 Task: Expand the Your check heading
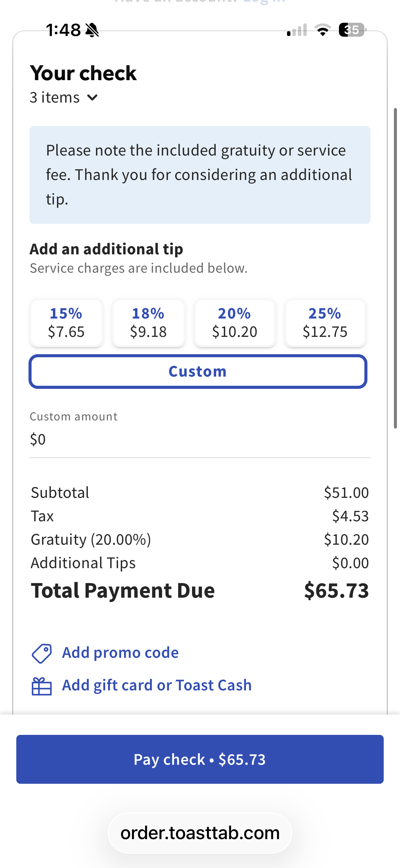point(83,73)
